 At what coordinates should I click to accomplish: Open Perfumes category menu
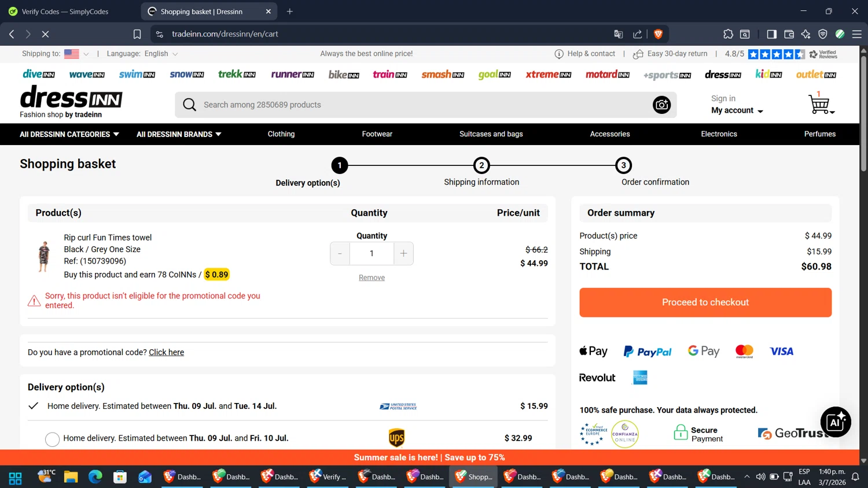[820, 134]
